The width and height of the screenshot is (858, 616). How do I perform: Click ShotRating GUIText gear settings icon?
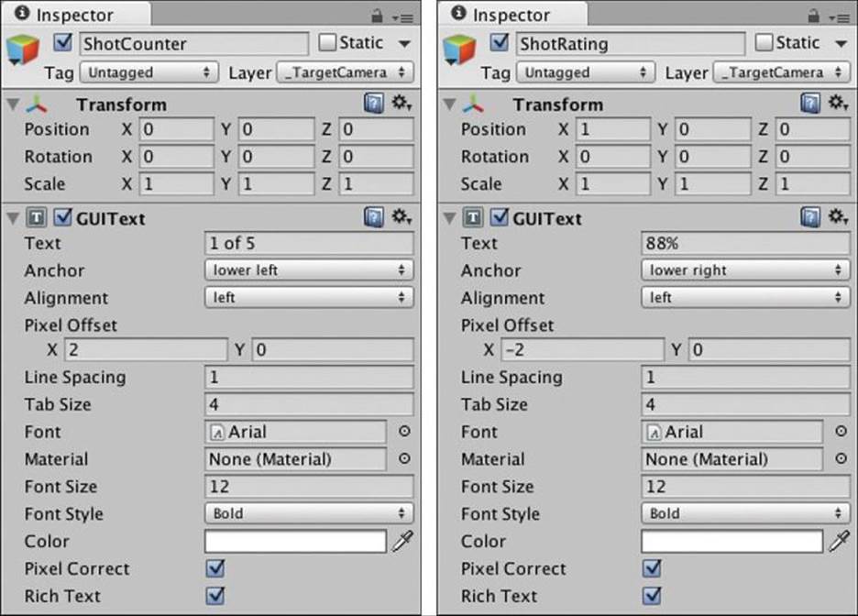[x=839, y=217]
